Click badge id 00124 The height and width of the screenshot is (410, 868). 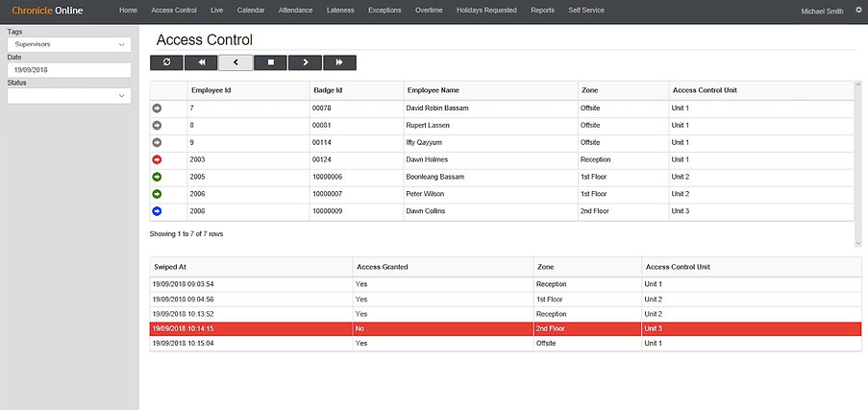tap(322, 160)
